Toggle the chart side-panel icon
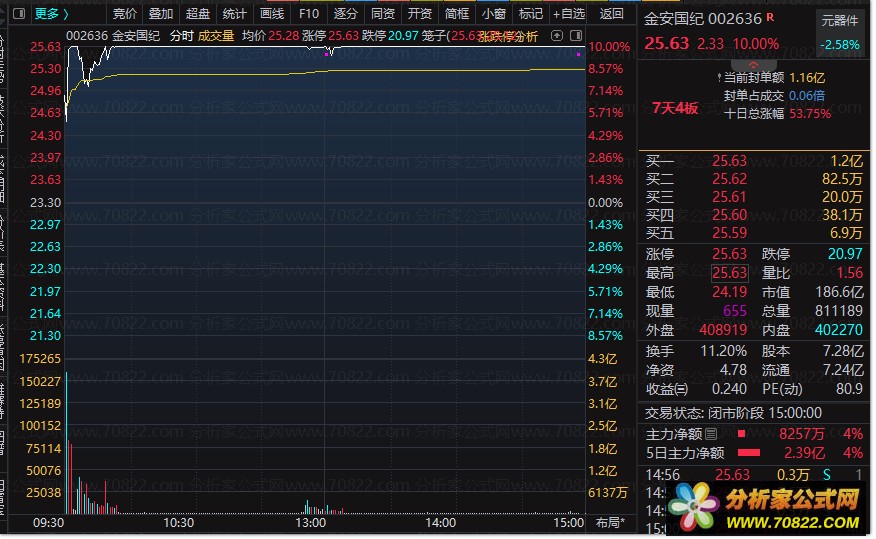The width and height of the screenshot is (876, 539). [x=576, y=36]
